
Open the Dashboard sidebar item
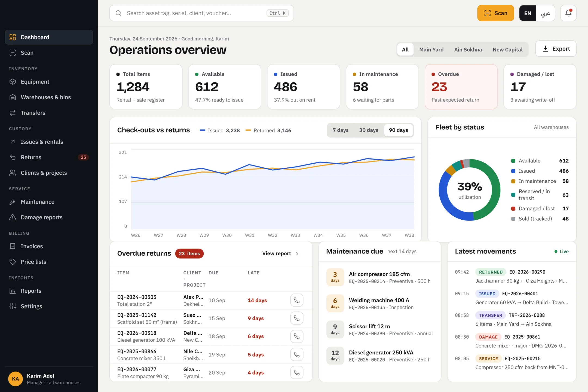coord(49,37)
